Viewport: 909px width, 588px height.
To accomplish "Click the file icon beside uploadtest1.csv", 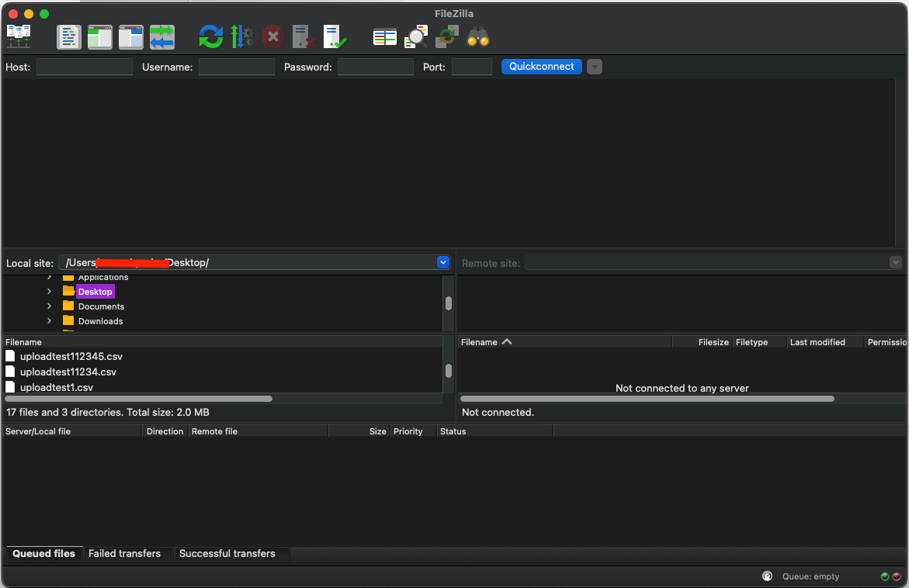I will click(x=10, y=386).
